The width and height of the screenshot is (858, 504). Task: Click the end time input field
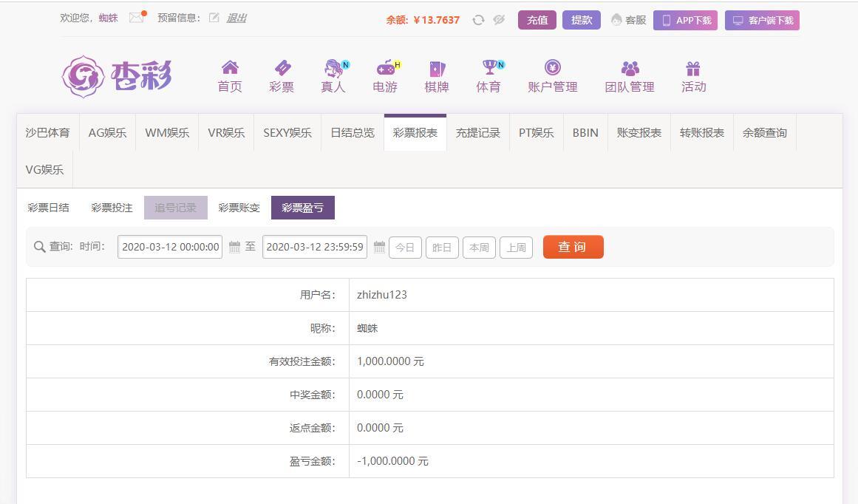315,247
